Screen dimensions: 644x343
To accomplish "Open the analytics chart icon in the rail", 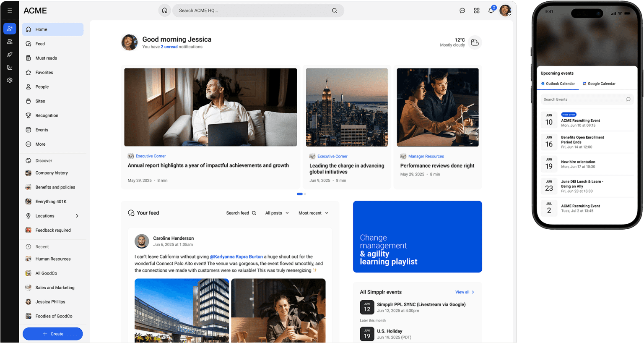I will (10, 67).
